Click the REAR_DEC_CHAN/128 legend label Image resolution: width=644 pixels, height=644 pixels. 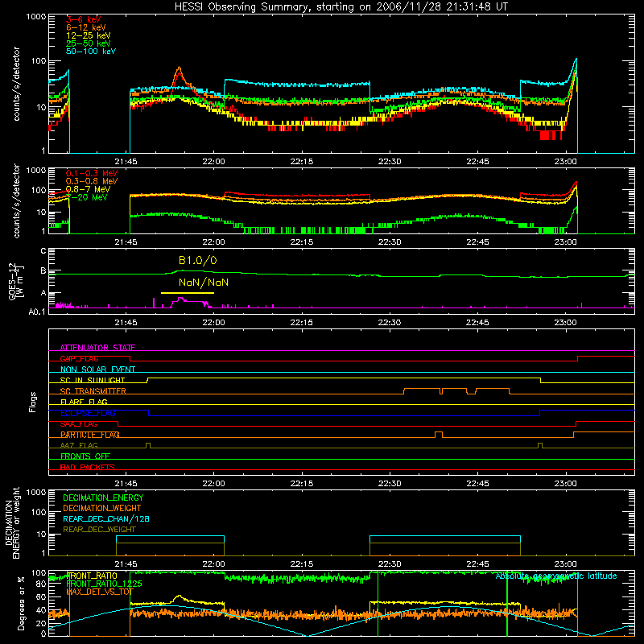click(x=106, y=518)
